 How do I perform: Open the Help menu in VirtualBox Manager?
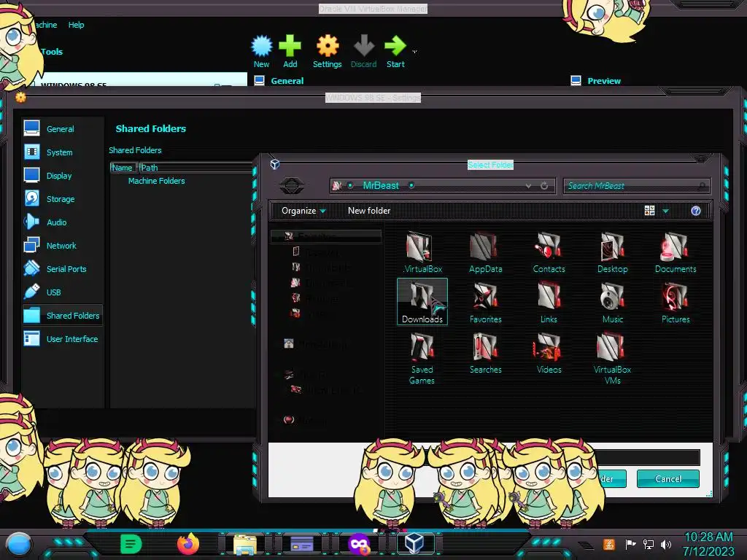coord(76,25)
